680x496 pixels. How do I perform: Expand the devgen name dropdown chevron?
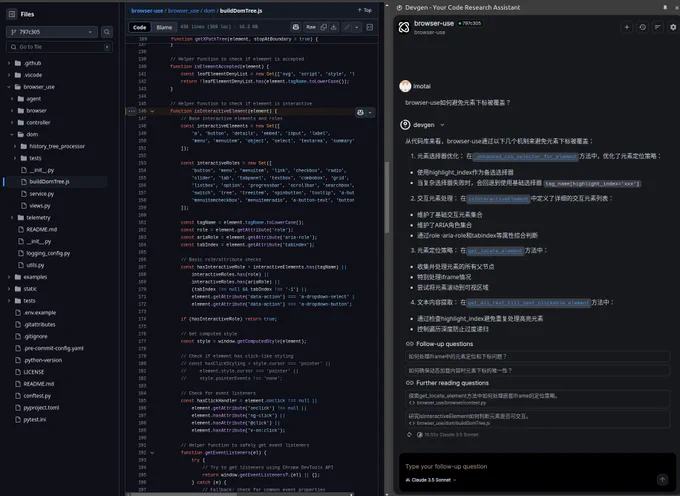442,125
